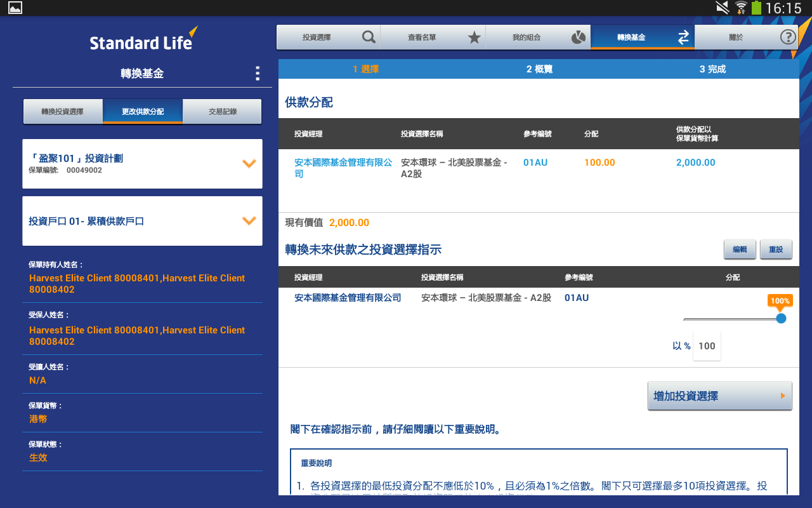Tap the 保單貨幣 value 港幣

point(38,419)
